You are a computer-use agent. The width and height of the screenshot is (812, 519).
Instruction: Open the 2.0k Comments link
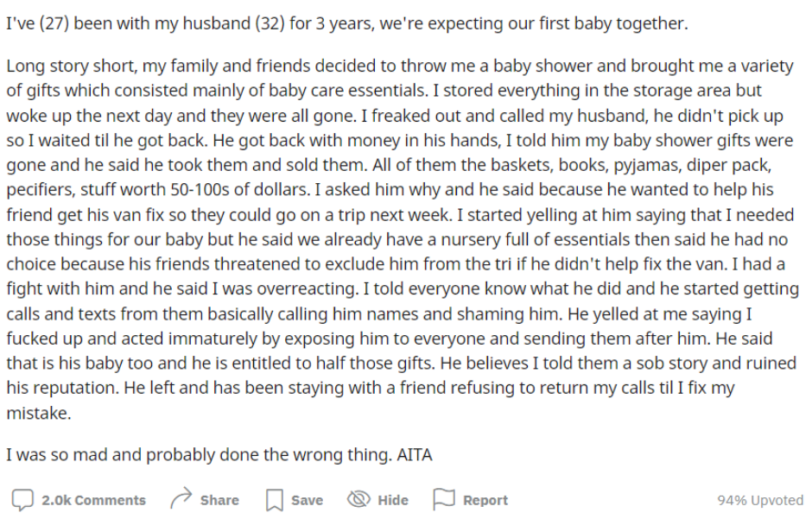(x=94, y=500)
